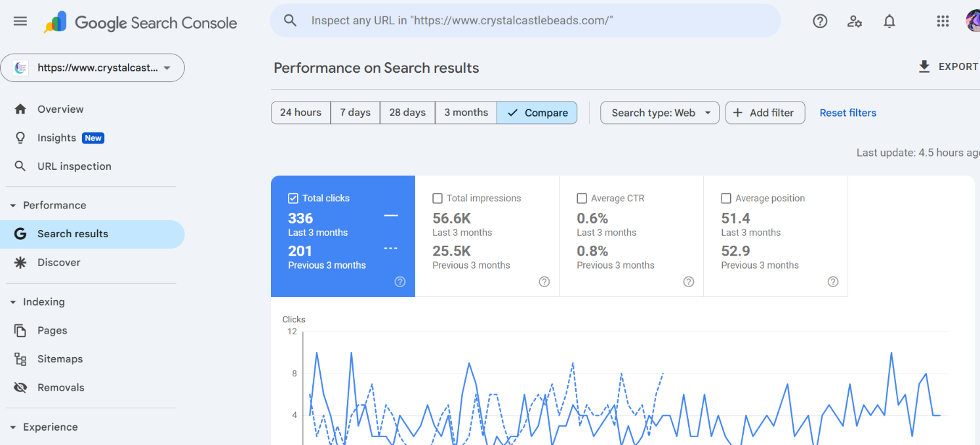Click the search magnifier icon in URL bar
This screenshot has height=445, width=980.
(x=291, y=20)
